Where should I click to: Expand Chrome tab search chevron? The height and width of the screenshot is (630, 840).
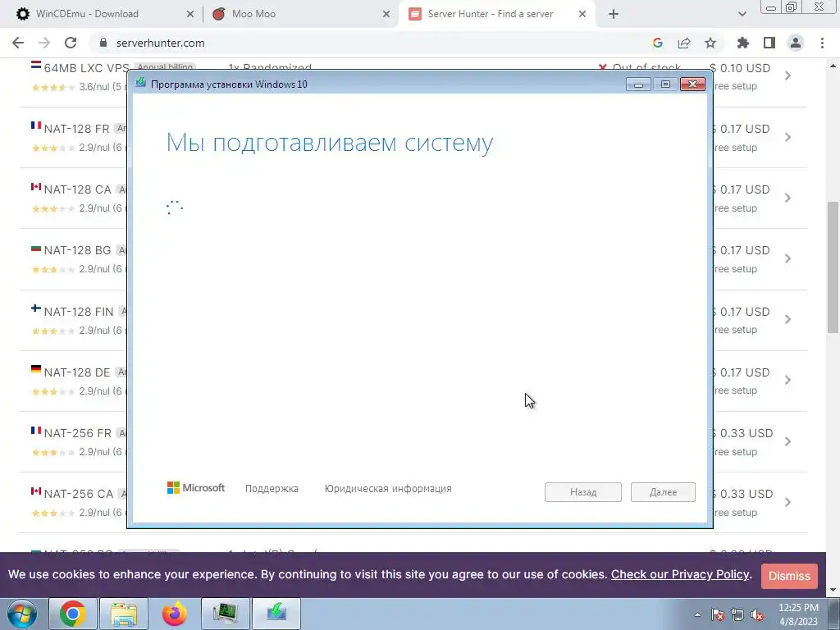coord(742,14)
